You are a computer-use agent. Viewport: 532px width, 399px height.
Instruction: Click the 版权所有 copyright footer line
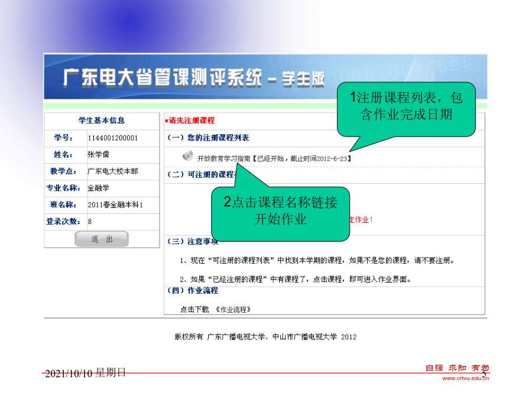click(265, 337)
